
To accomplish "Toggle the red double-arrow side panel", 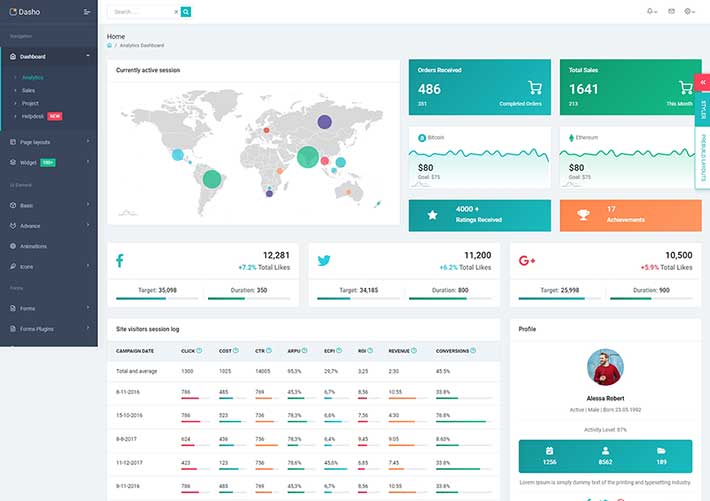I will tap(703, 82).
